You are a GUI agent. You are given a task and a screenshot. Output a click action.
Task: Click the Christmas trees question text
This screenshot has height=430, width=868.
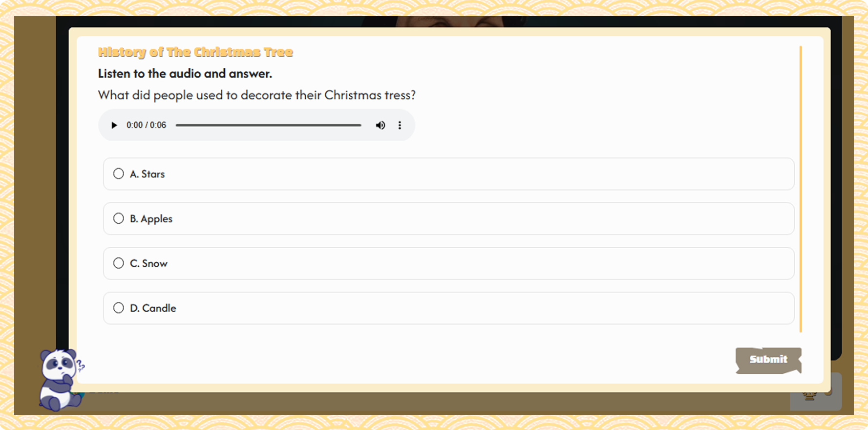pyautogui.click(x=256, y=95)
